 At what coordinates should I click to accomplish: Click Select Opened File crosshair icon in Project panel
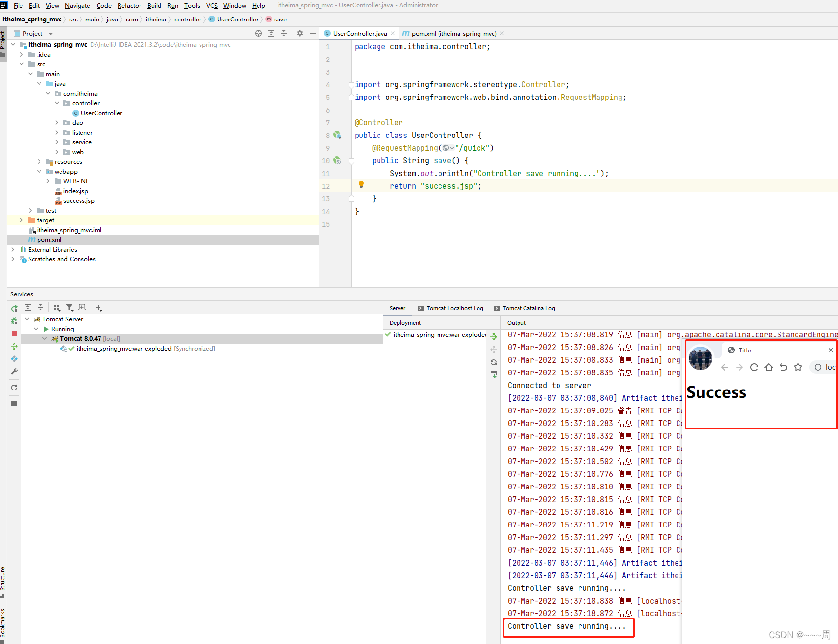[x=259, y=33]
